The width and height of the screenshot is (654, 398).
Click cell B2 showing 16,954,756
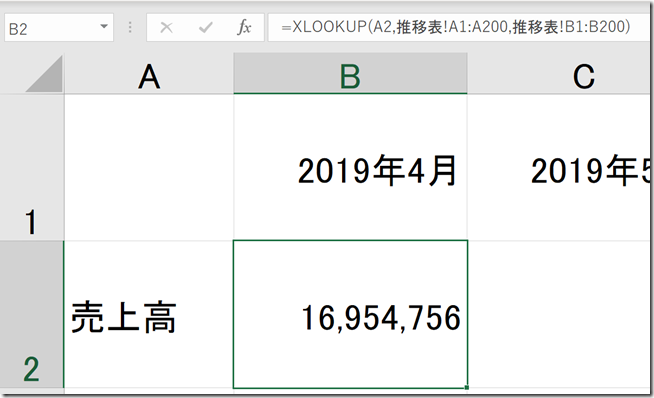pos(350,315)
